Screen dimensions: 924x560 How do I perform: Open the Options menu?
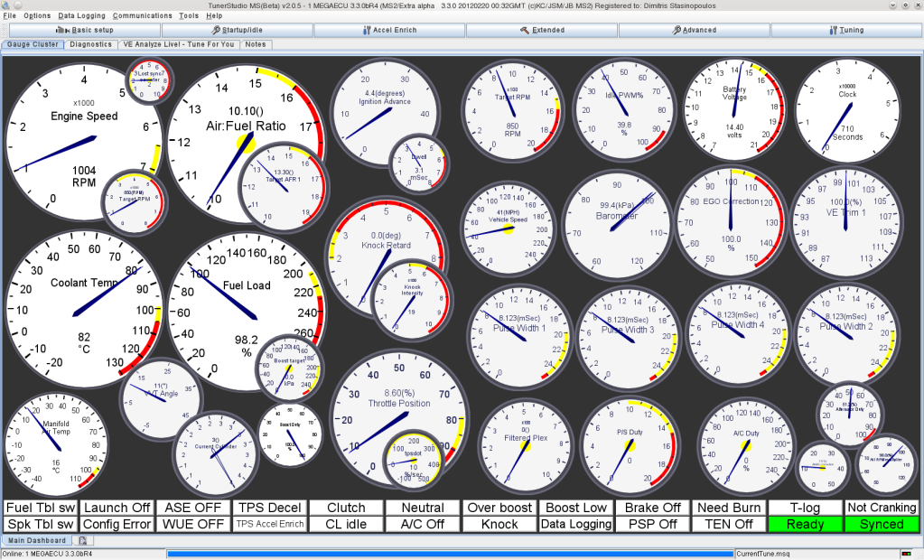pyautogui.click(x=37, y=16)
